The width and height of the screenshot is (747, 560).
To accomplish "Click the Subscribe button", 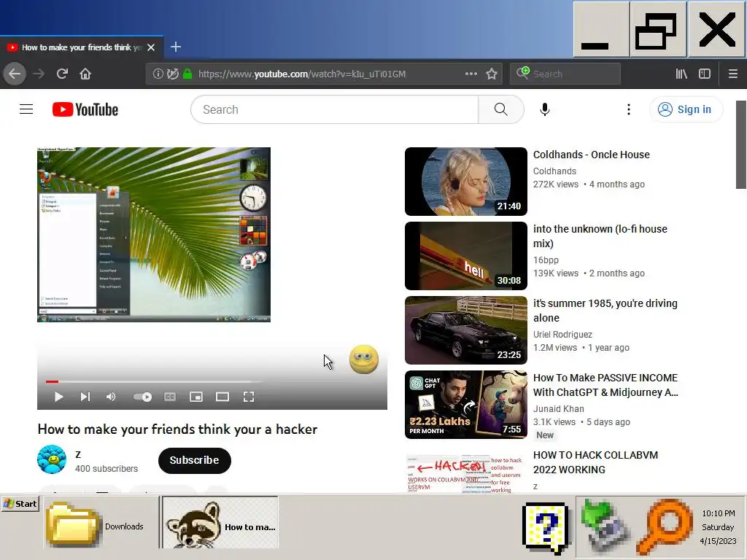I will click(194, 461).
